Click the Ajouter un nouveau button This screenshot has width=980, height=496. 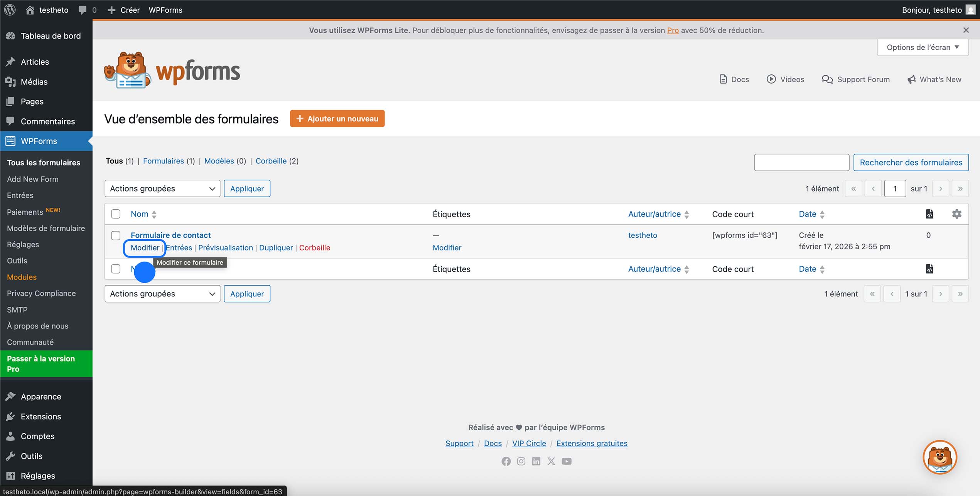click(337, 119)
